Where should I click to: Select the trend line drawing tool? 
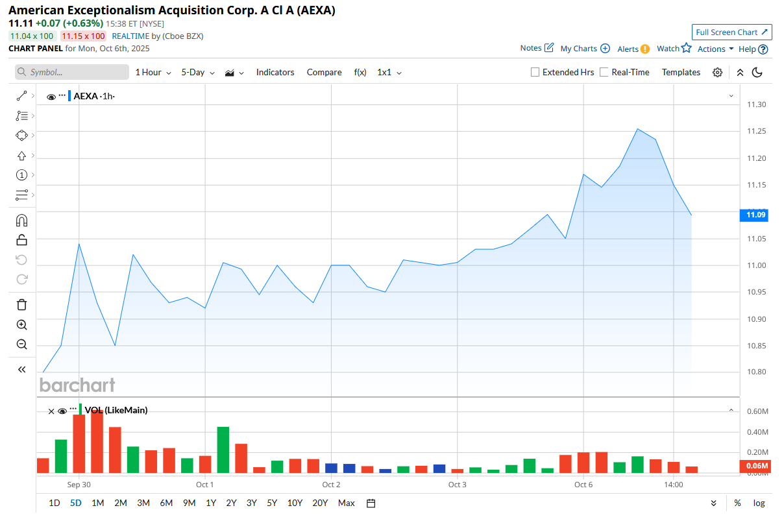click(x=21, y=96)
